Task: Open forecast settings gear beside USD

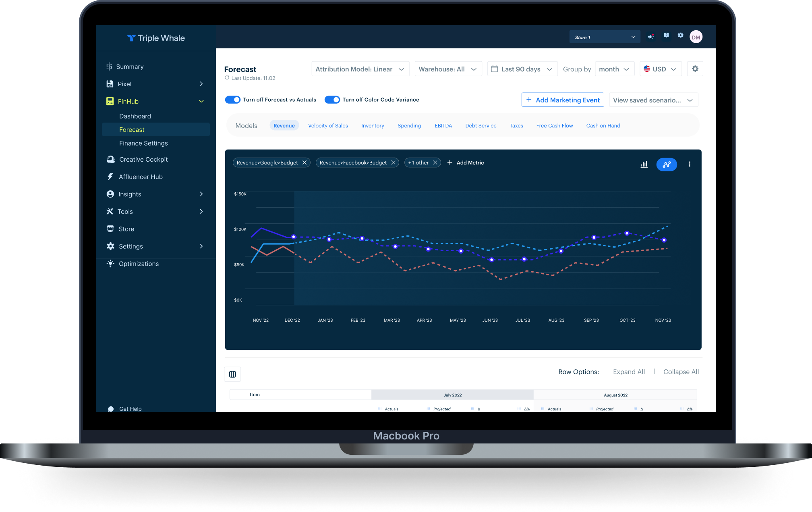Action: pyautogui.click(x=695, y=69)
